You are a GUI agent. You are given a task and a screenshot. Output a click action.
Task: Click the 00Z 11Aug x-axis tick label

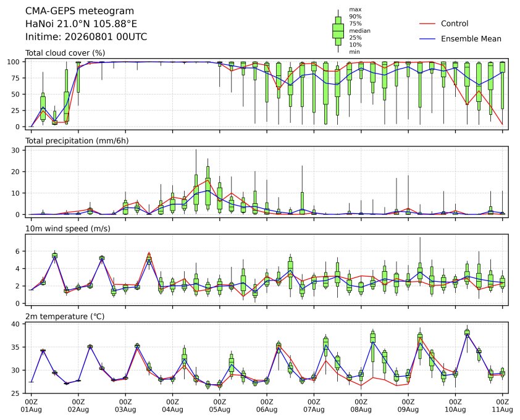[503, 406]
